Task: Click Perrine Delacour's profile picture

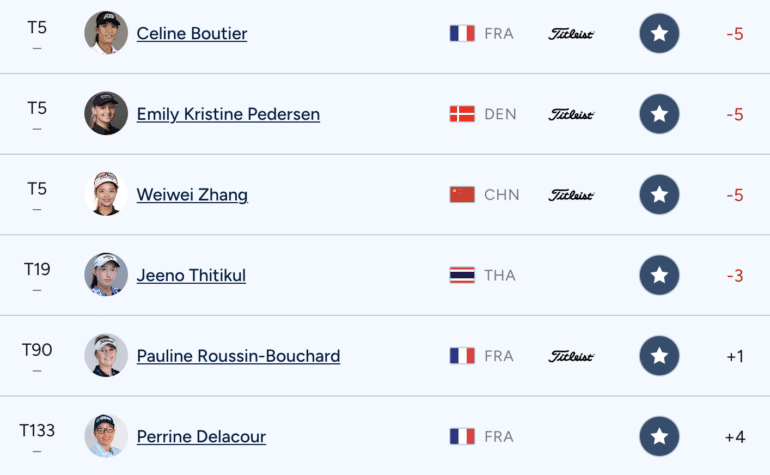Action: coord(106,436)
